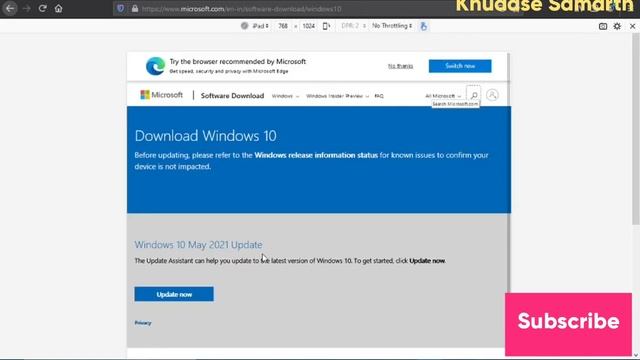Rotate the viewport orientation

(326, 26)
